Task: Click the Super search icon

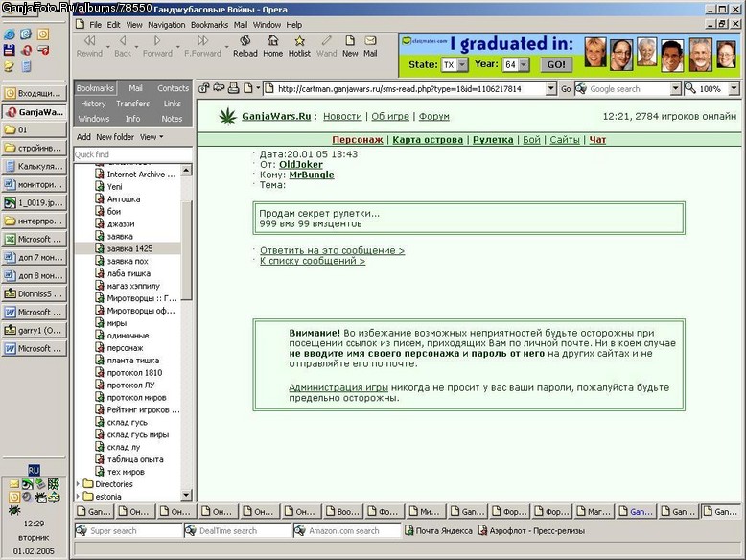Action: [82, 530]
